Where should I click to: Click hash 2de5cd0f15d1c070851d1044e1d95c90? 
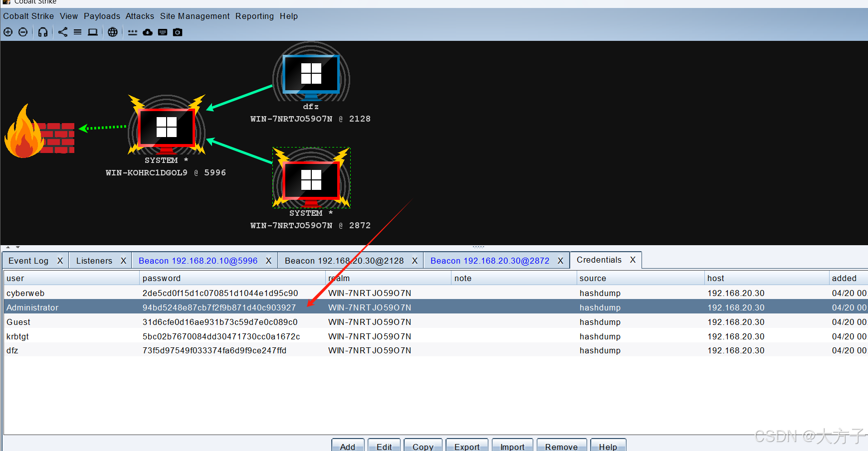220,293
